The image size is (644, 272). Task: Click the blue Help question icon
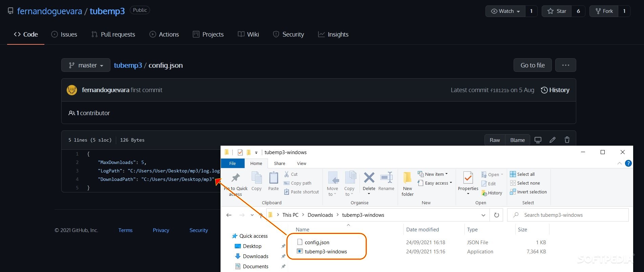628,163
